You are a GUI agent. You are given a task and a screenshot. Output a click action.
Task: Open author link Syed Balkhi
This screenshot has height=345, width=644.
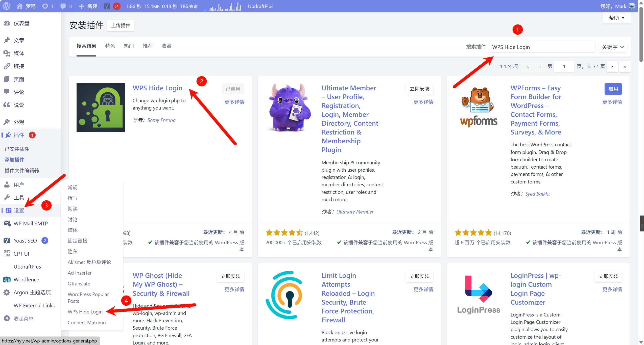(537, 194)
